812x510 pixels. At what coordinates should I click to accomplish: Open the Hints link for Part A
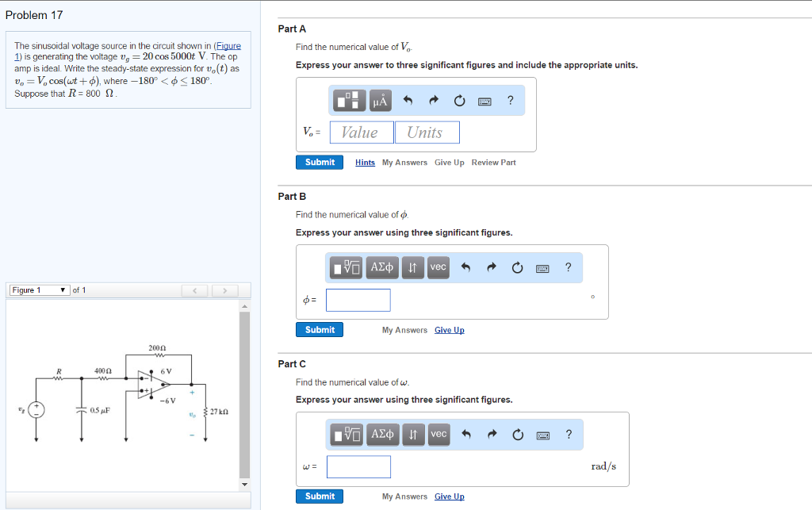click(365, 163)
